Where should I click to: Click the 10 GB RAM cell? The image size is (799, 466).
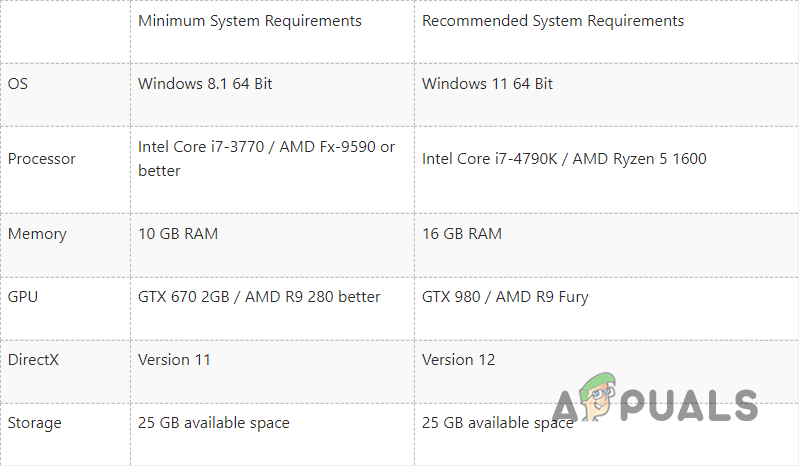[178, 234]
